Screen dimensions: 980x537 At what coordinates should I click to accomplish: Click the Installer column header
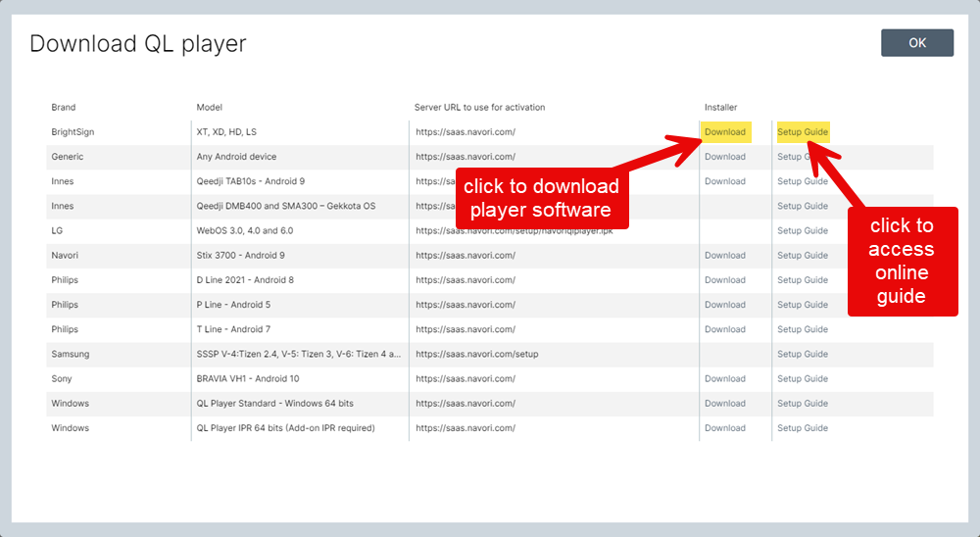pos(720,108)
